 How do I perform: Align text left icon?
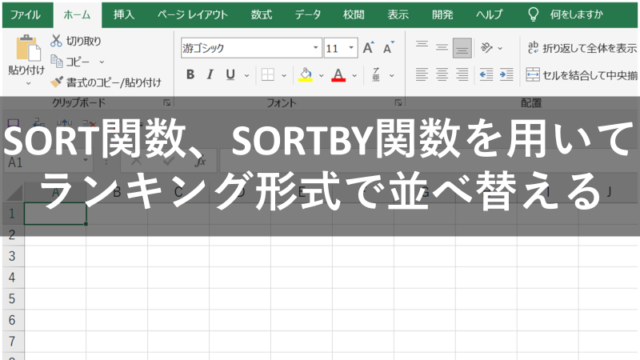coord(422,75)
